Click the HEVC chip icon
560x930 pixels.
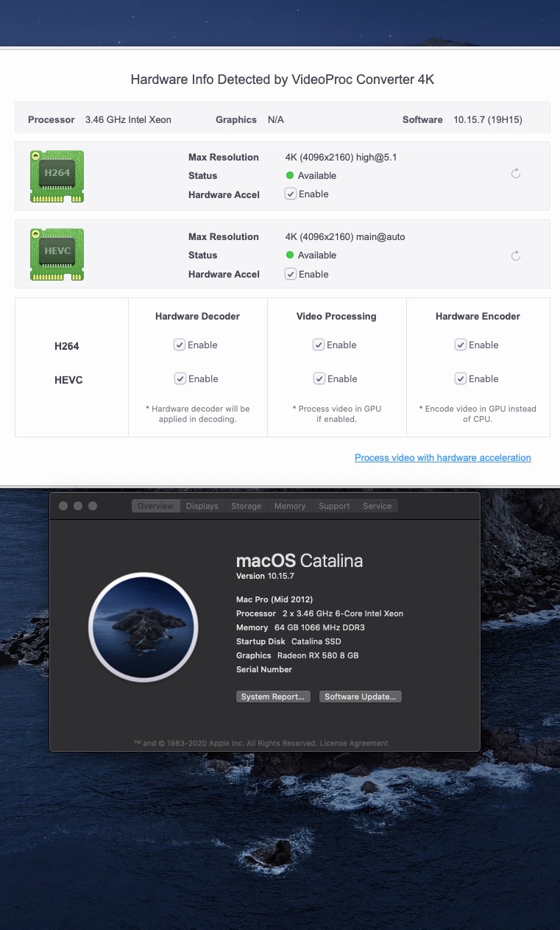click(x=57, y=254)
